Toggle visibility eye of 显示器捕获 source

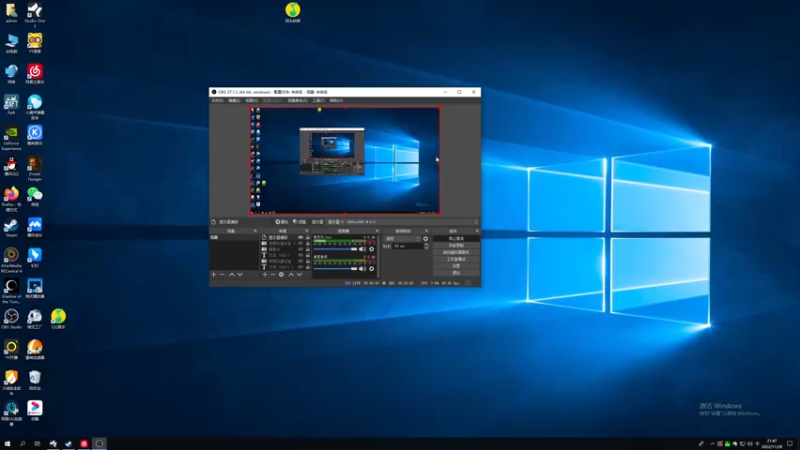[301, 237]
